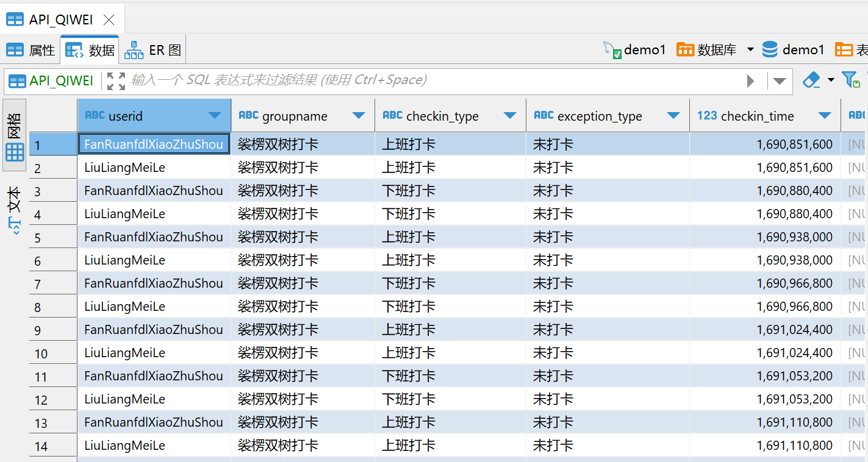Apply the filter with the play arrow

tap(751, 81)
